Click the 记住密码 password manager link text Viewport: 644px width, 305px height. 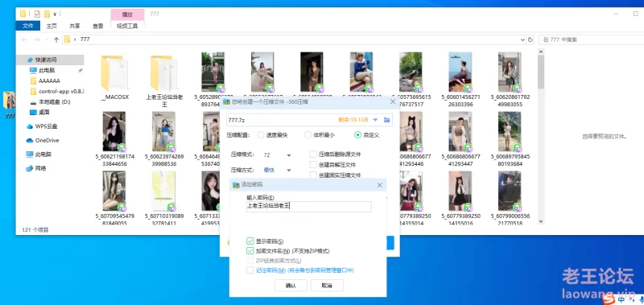304,270
